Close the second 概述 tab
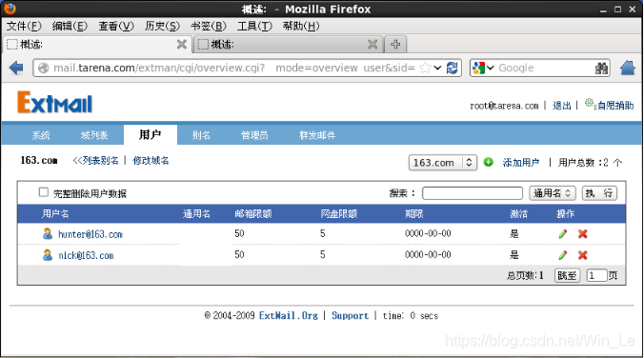This screenshot has height=358, width=644. click(372, 44)
